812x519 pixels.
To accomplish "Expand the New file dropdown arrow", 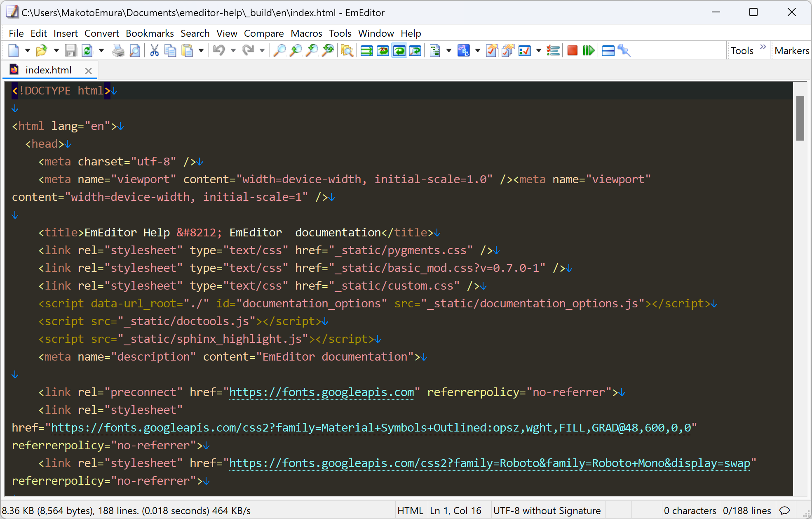I will (28, 51).
